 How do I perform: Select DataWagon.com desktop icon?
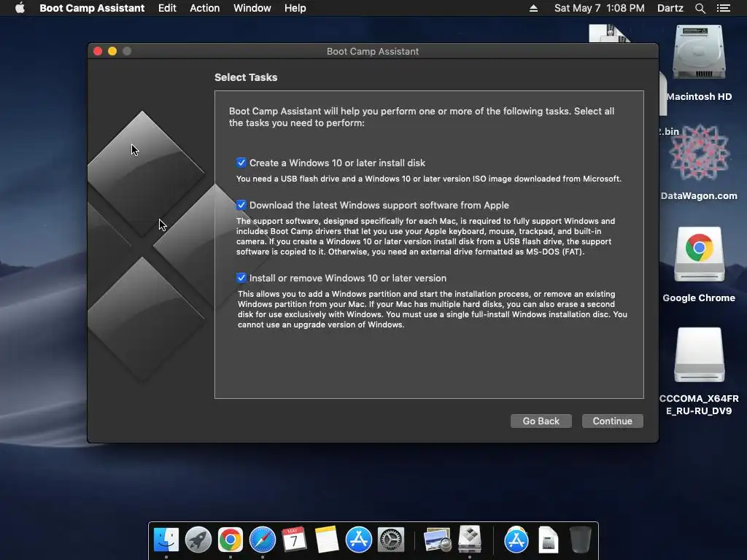click(699, 153)
